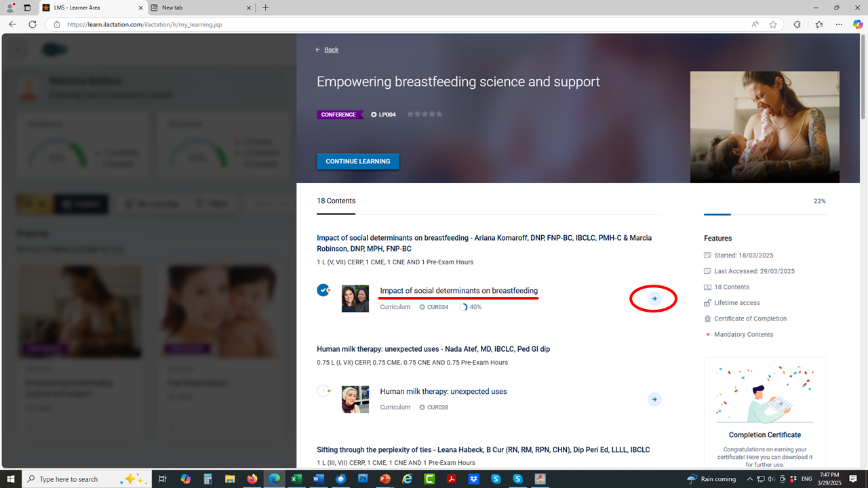Click the 40% progress indicator for CUR034
Image resolution: width=868 pixels, height=488 pixels.
pyautogui.click(x=471, y=307)
